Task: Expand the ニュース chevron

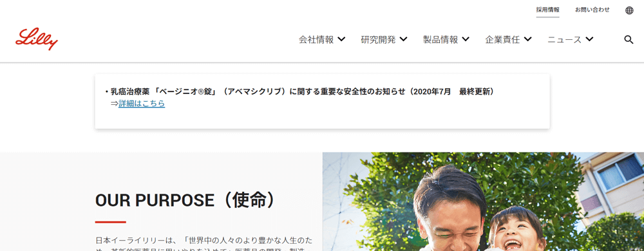Action: 589,39
